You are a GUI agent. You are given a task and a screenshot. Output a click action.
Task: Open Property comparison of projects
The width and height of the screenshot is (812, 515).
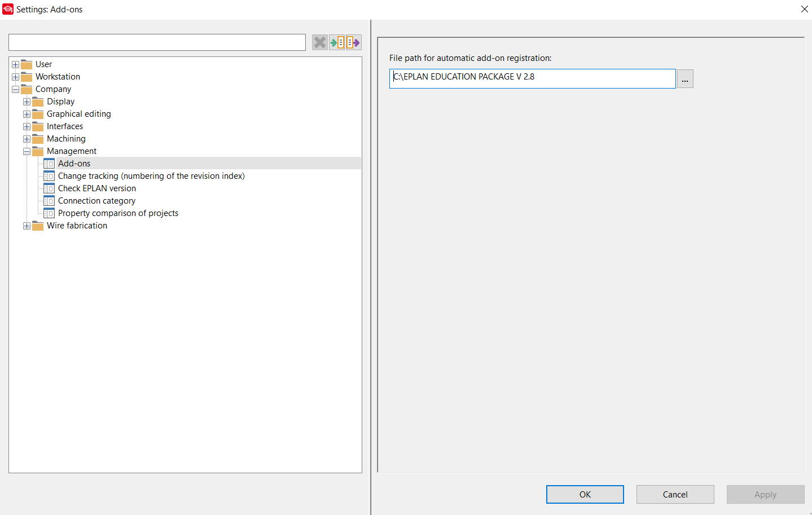click(x=118, y=213)
